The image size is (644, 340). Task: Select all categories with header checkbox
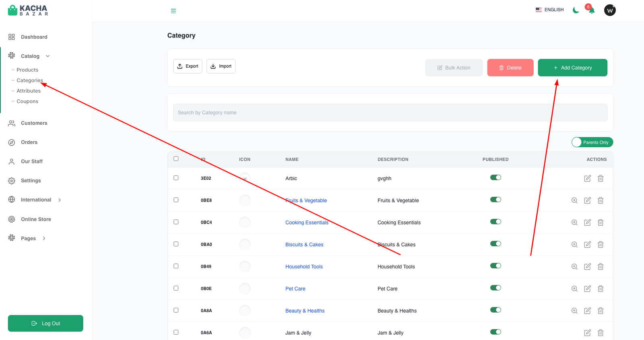(176, 159)
